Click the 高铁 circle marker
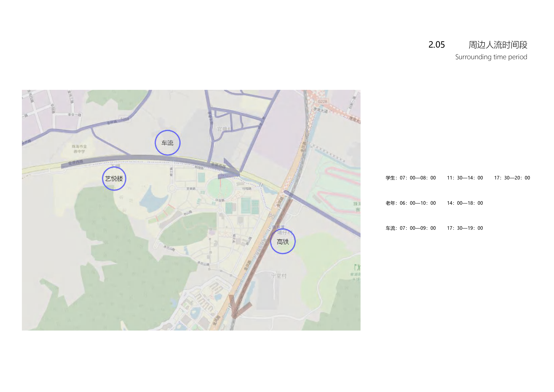Viewport: 554px width, 392px height. [283, 241]
